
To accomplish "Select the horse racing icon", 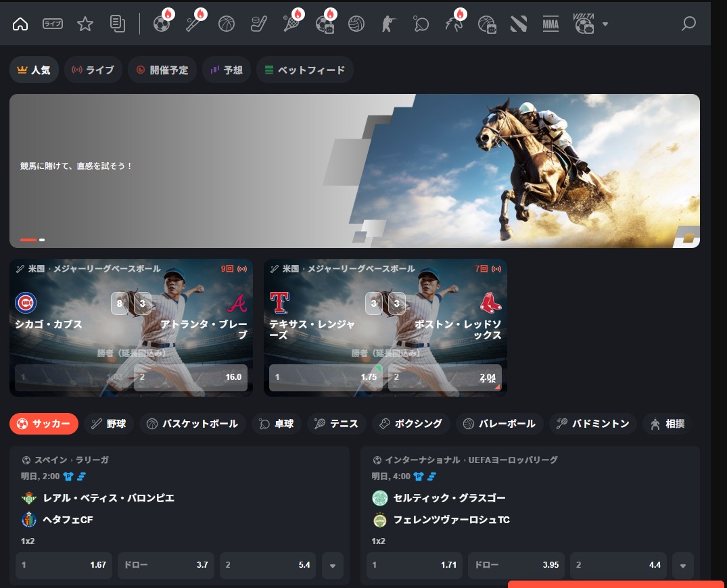I will pos(454,24).
